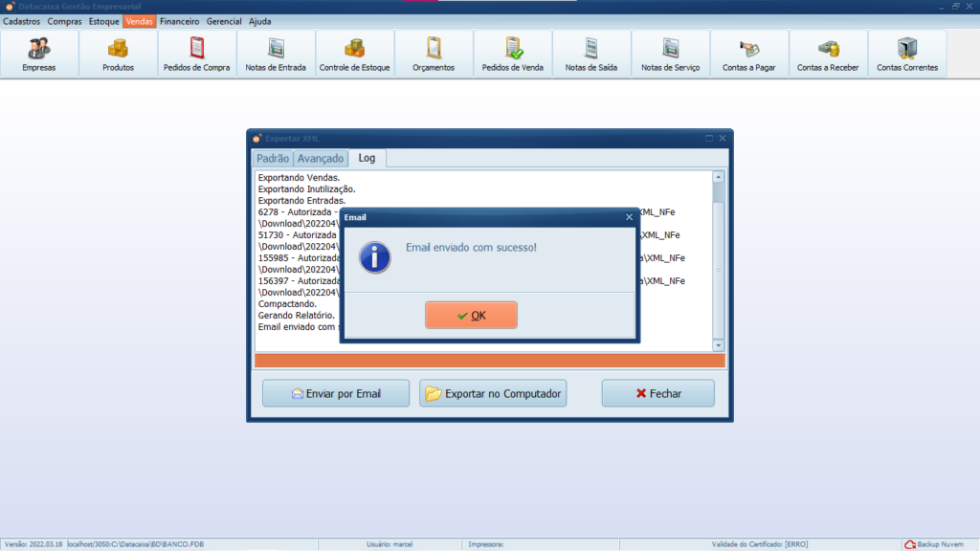
Task: Switch to the Avançado tab
Action: [320, 158]
